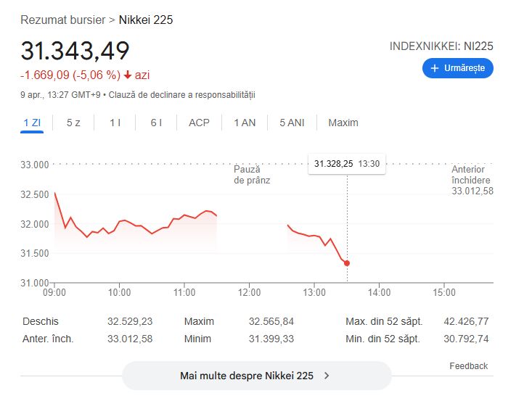Click the red data point on chart
This screenshot has width=532, height=401.
point(347,263)
